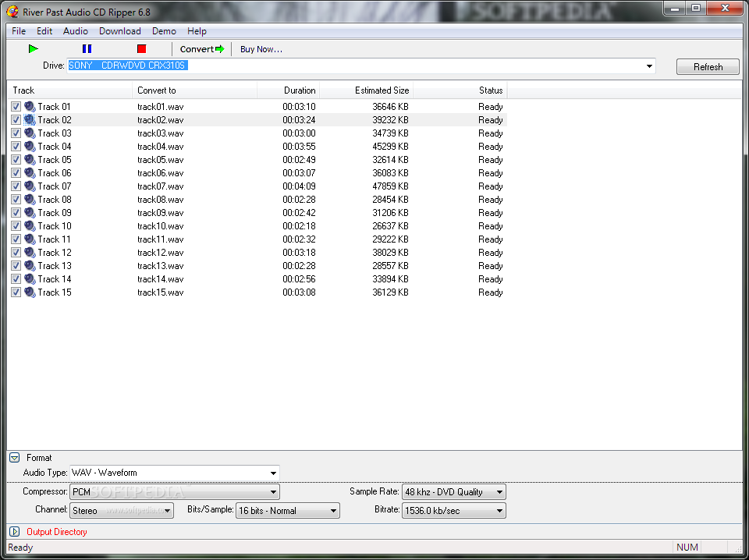Click the Convert button with green arrow
Viewport: 749px width, 560px height.
point(201,48)
